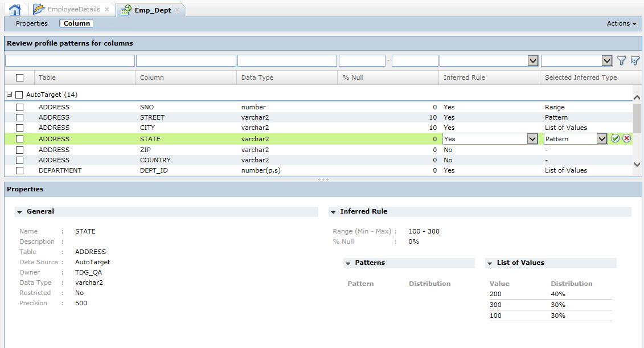Sort by the % Null header

pyautogui.click(x=388, y=77)
